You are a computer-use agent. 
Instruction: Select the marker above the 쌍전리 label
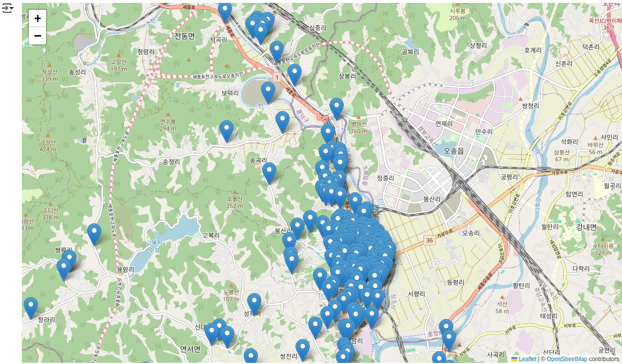pos(302,348)
